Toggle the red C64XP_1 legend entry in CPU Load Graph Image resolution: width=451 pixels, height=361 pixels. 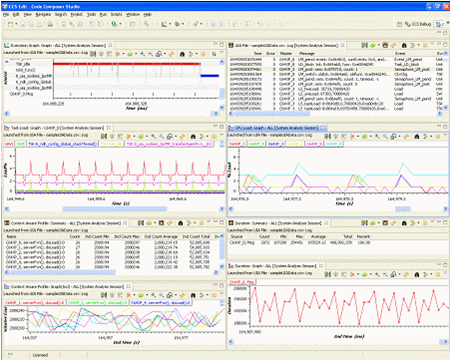coord(237,144)
